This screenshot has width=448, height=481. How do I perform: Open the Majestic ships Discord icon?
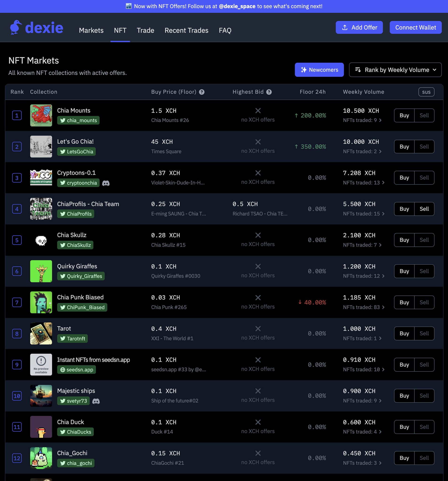[96, 401]
